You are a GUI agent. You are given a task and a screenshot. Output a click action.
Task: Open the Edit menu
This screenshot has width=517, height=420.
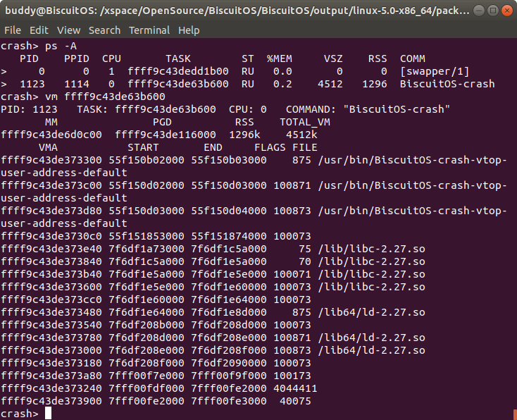39,30
